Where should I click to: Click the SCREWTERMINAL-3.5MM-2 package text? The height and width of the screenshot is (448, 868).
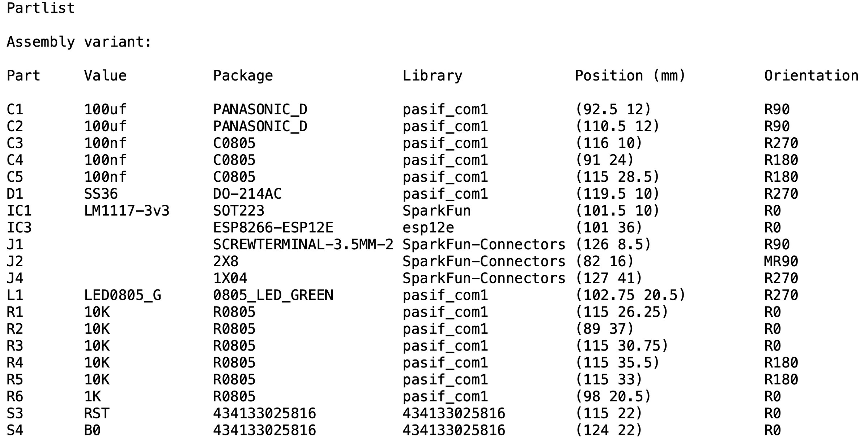coord(303,245)
